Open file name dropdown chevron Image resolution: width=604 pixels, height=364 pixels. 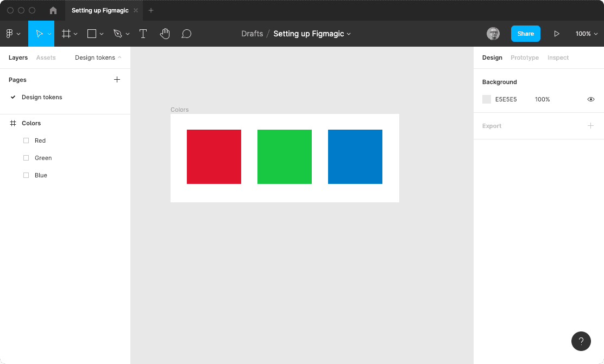349,34
